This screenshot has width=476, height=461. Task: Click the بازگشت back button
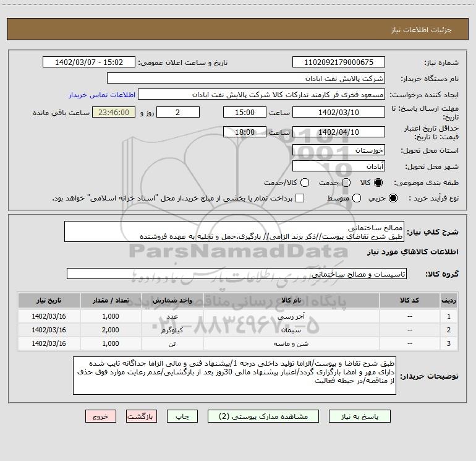click(142, 416)
